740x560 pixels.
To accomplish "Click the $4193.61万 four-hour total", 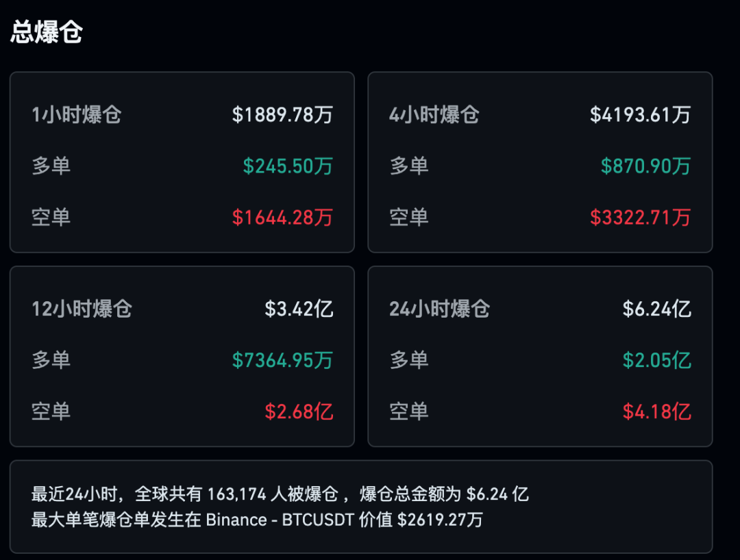I will tap(640, 114).
